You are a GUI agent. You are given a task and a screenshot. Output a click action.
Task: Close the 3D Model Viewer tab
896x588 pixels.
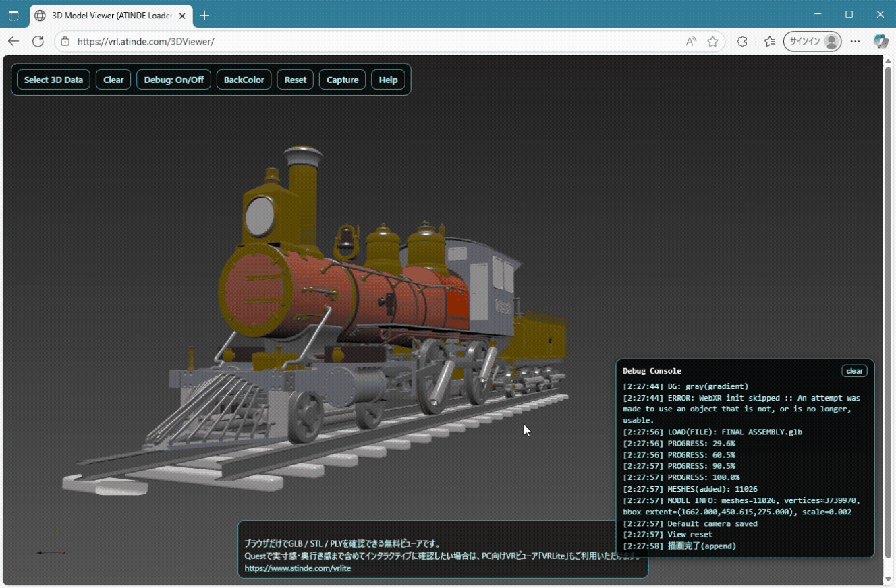point(182,15)
